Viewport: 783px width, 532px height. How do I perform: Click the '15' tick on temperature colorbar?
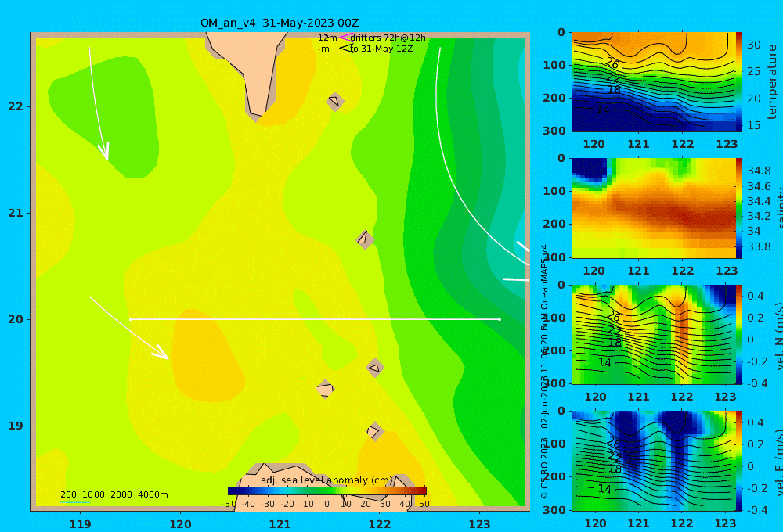click(753, 125)
